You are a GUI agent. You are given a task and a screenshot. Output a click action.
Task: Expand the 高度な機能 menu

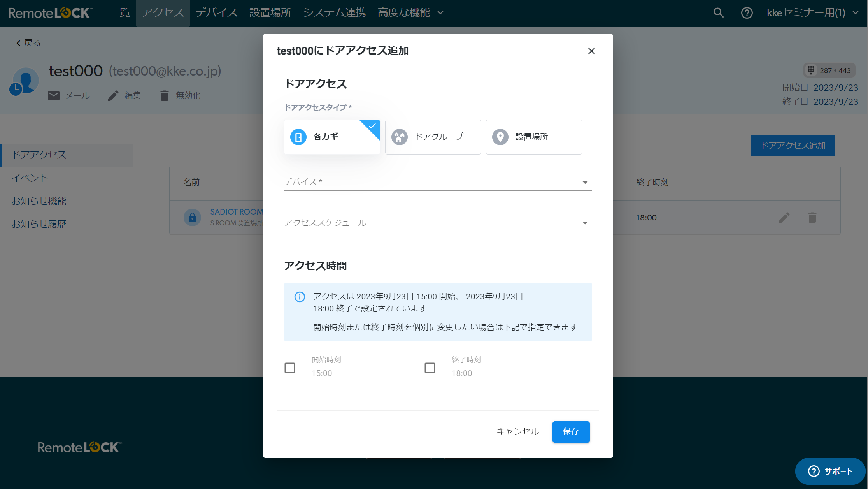[x=410, y=13]
